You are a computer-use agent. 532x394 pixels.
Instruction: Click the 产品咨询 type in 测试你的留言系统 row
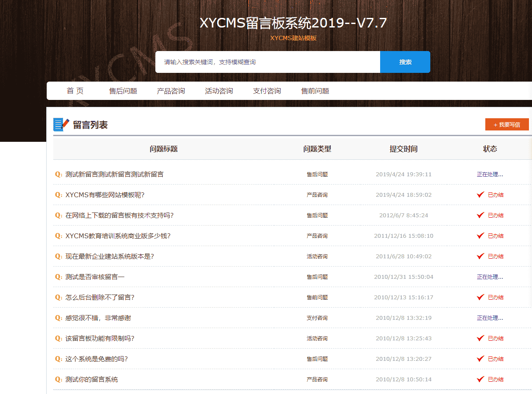pyautogui.click(x=317, y=380)
